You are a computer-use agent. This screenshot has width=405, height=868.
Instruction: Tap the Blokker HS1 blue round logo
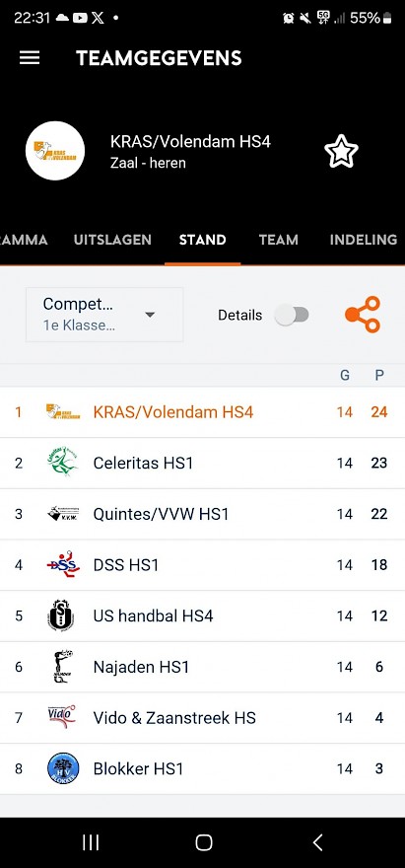tap(62, 768)
